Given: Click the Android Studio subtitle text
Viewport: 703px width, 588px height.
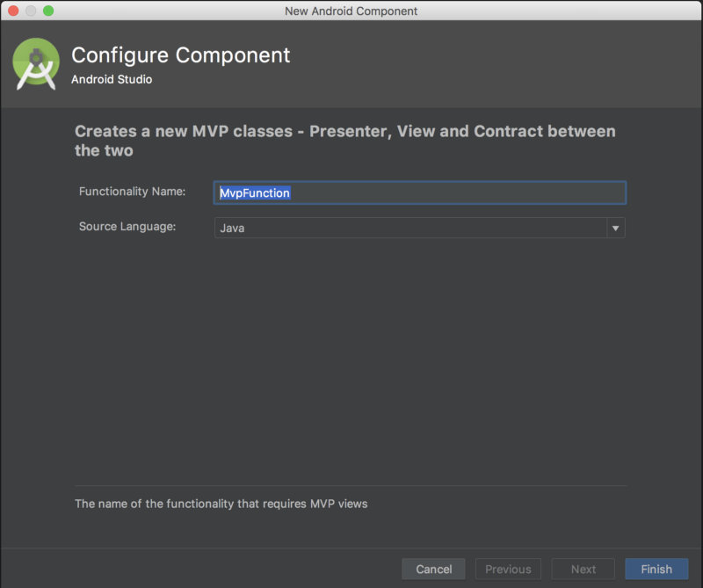Looking at the screenshot, I should 112,80.
